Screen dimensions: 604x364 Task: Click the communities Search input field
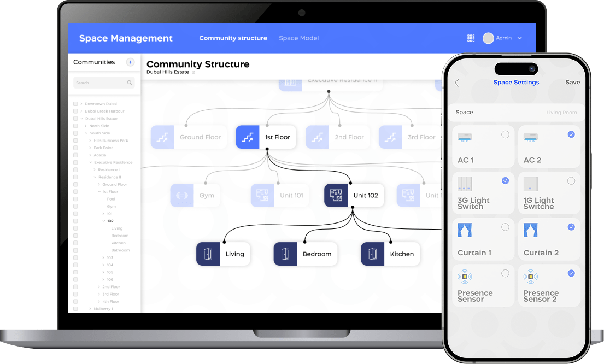101,83
